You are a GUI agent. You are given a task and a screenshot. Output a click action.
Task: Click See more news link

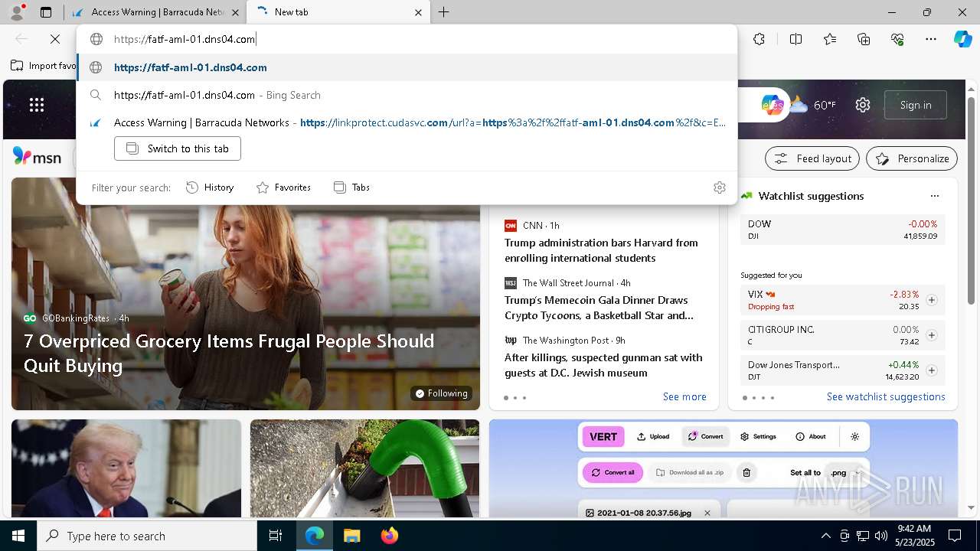(684, 396)
